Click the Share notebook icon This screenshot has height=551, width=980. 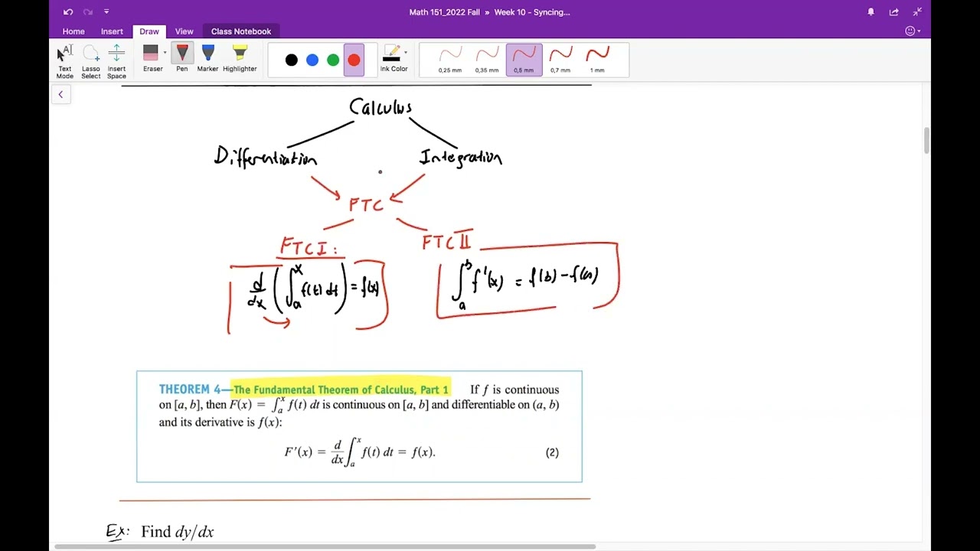(x=893, y=11)
